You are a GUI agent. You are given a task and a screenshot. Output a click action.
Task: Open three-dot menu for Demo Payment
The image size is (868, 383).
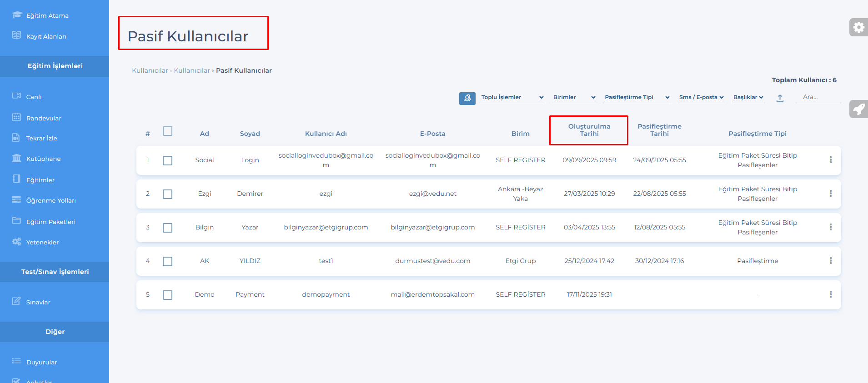pyautogui.click(x=830, y=294)
